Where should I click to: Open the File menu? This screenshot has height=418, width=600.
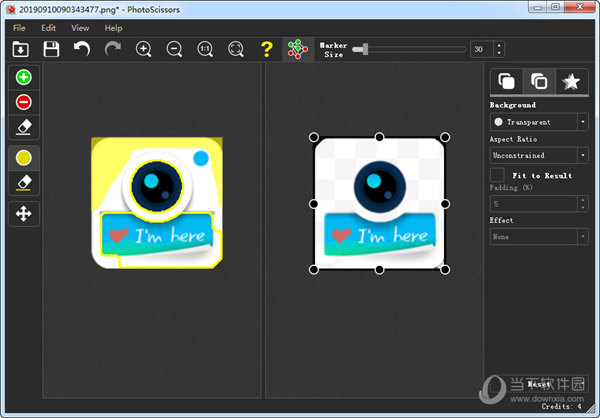[x=19, y=28]
